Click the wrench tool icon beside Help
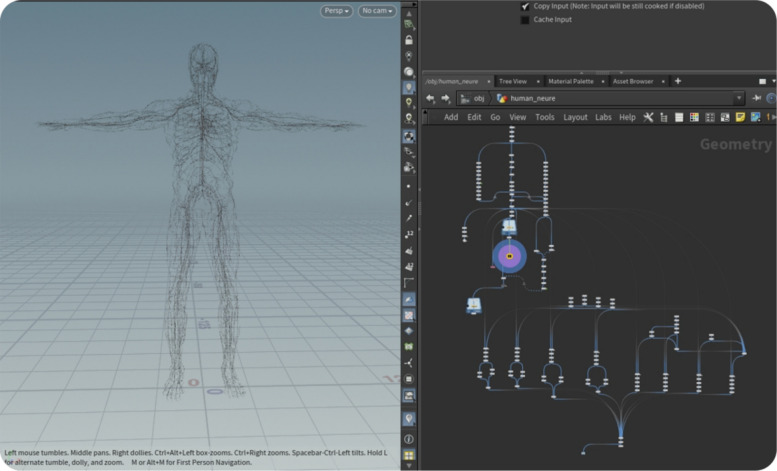This screenshot has height=471, width=777. 648,117
